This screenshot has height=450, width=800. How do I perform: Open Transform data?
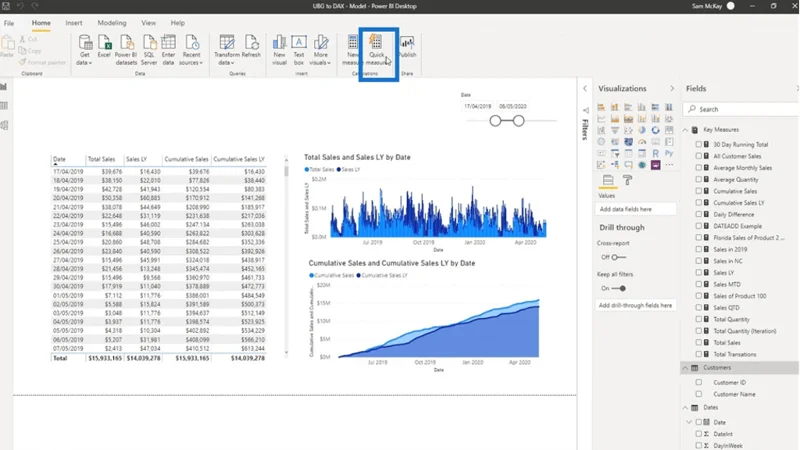click(x=227, y=50)
